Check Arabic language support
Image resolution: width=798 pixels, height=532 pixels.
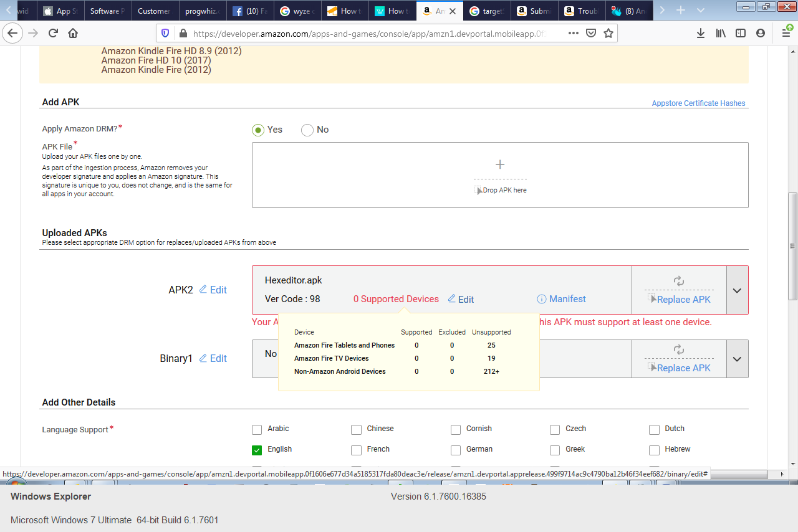(257, 429)
